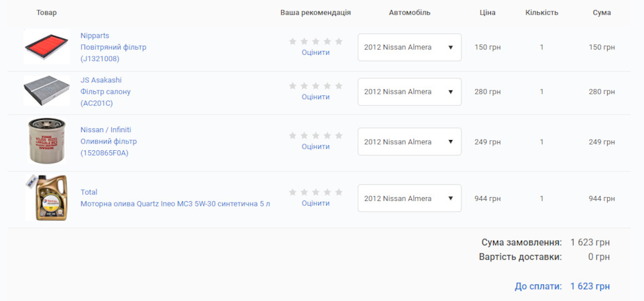Rate Total motor oil two stars

click(304, 192)
